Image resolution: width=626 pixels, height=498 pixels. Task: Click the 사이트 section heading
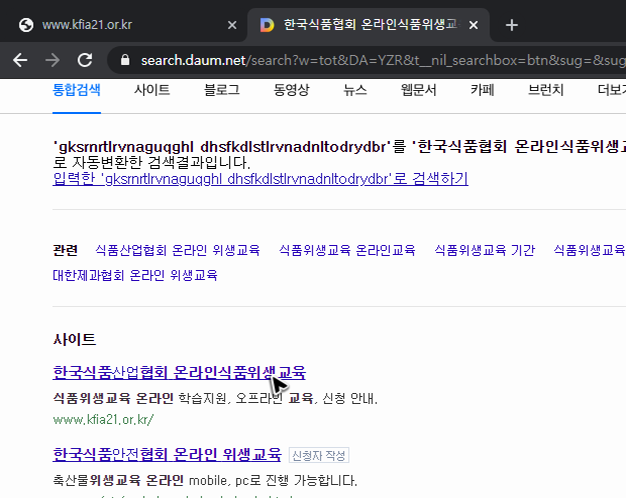(74, 339)
